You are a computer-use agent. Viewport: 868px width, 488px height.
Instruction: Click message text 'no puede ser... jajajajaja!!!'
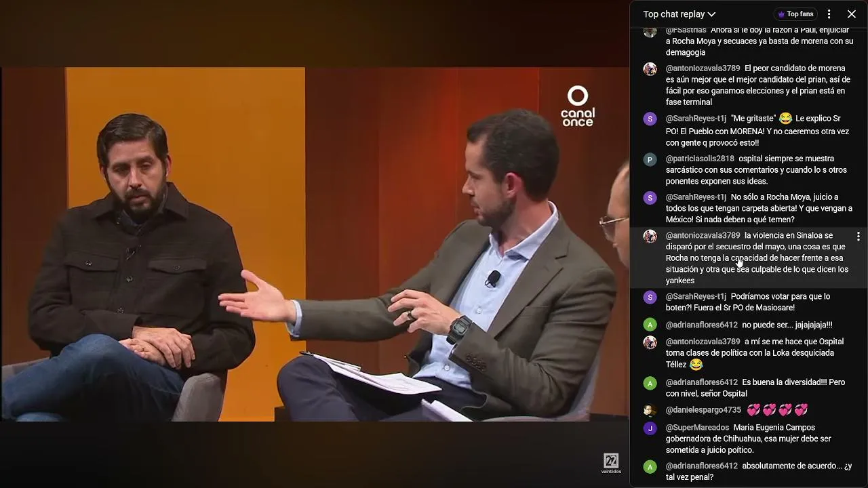[787, 325]
